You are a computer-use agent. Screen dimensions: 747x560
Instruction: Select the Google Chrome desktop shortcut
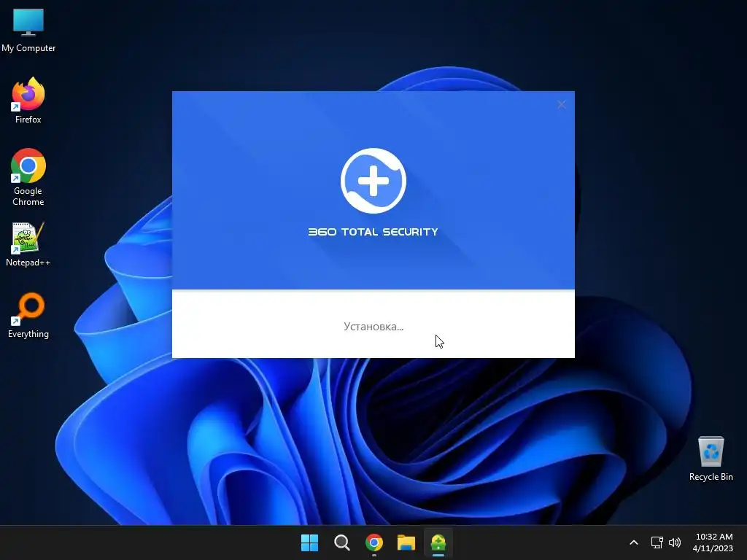coord(28,177)
